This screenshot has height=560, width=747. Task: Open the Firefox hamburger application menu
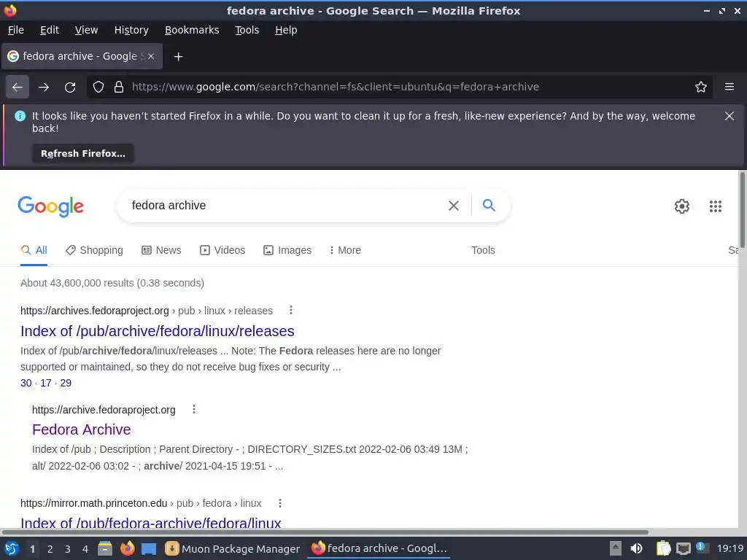tap(729, 87)
